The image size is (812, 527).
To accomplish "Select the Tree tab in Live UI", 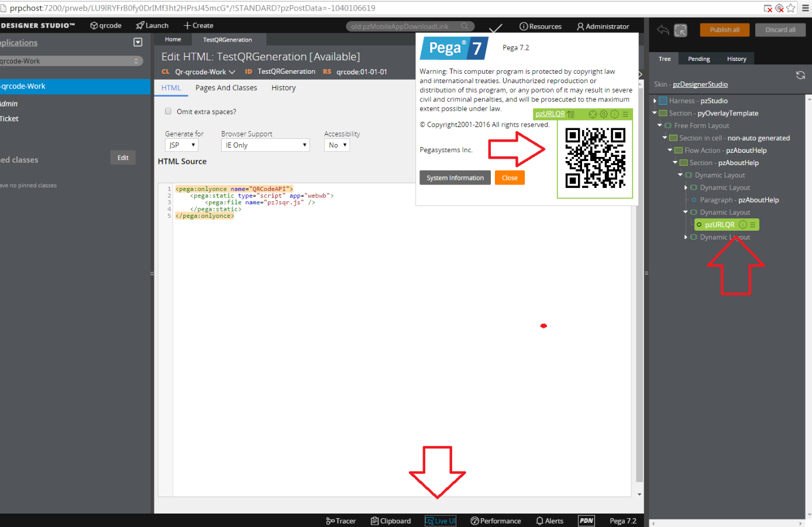I will (665, 59).
